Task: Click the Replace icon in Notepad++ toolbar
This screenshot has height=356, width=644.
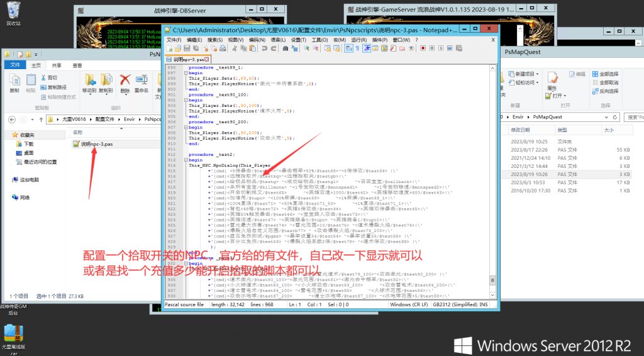Action: point(294,48)
